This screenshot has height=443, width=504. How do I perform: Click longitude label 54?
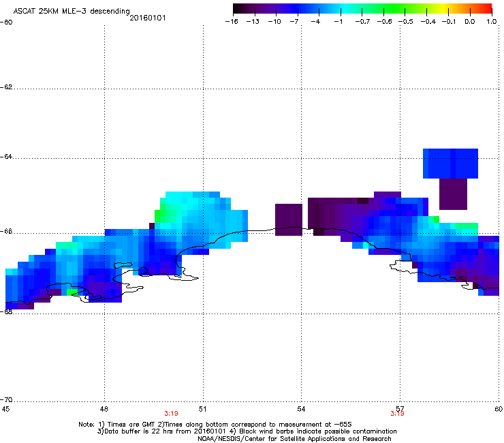301,409
